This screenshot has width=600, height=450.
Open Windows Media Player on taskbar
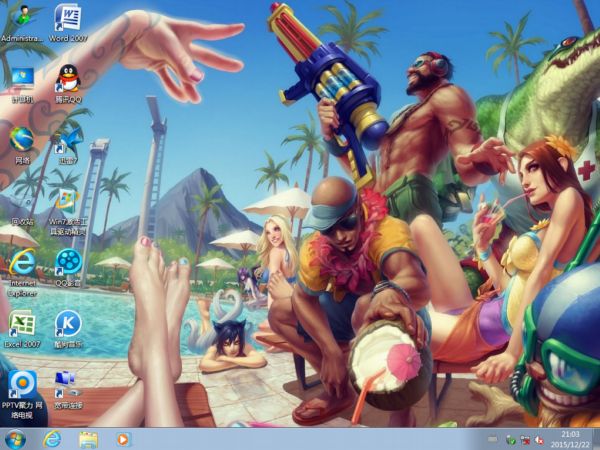click(123, 438)
